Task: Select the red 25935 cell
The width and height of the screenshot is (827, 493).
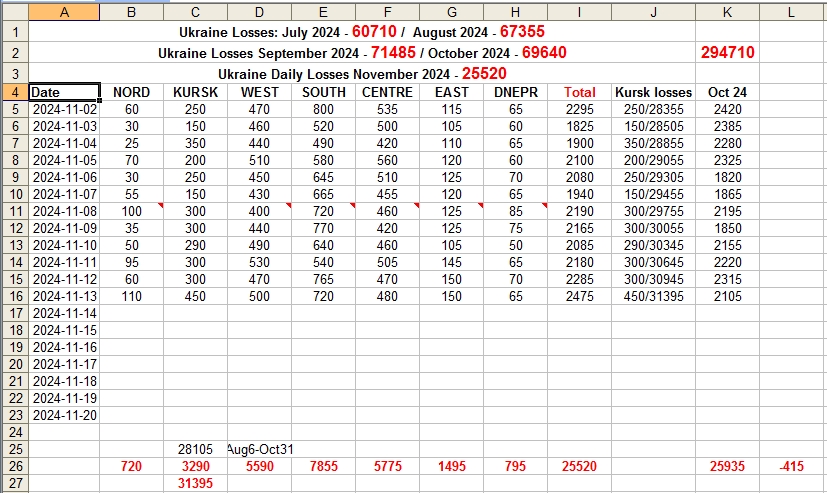Action: (x=727, y=466)
